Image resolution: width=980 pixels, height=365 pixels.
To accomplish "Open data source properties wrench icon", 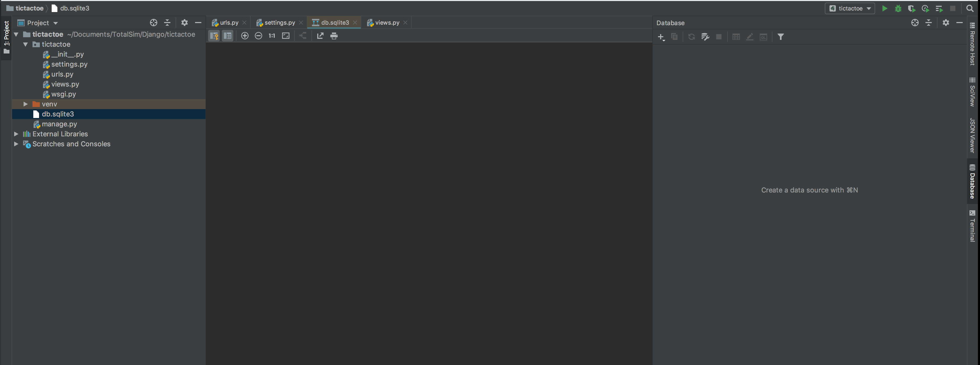I will [705, 37].
